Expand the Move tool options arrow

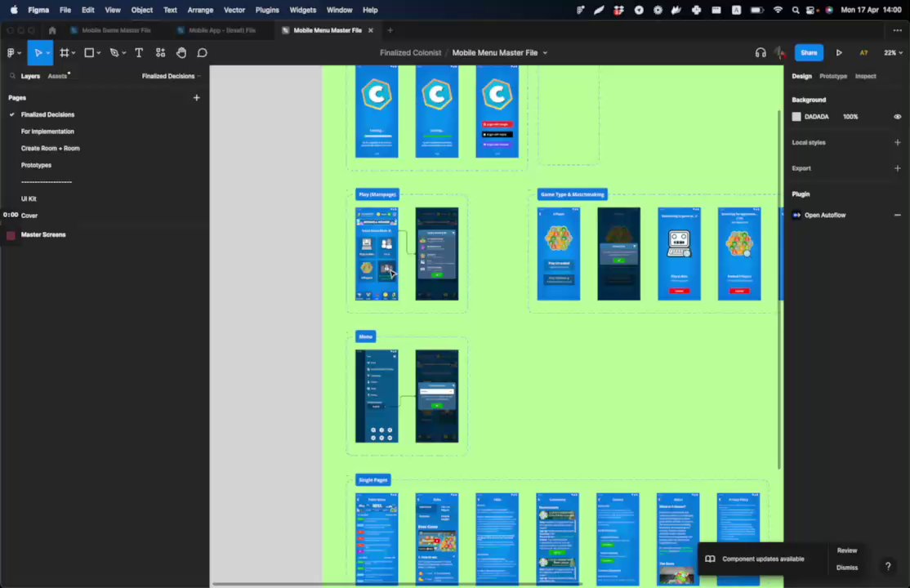[x=47, y=53]
